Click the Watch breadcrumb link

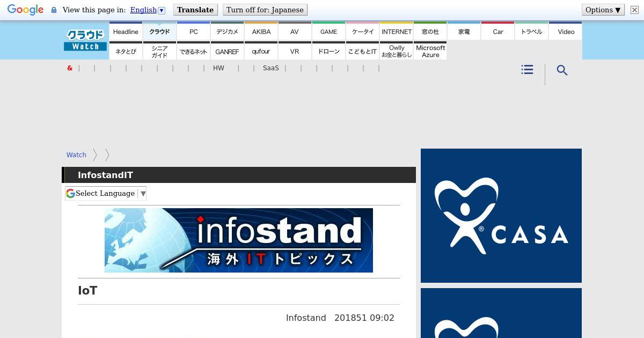tap(76, 155)
